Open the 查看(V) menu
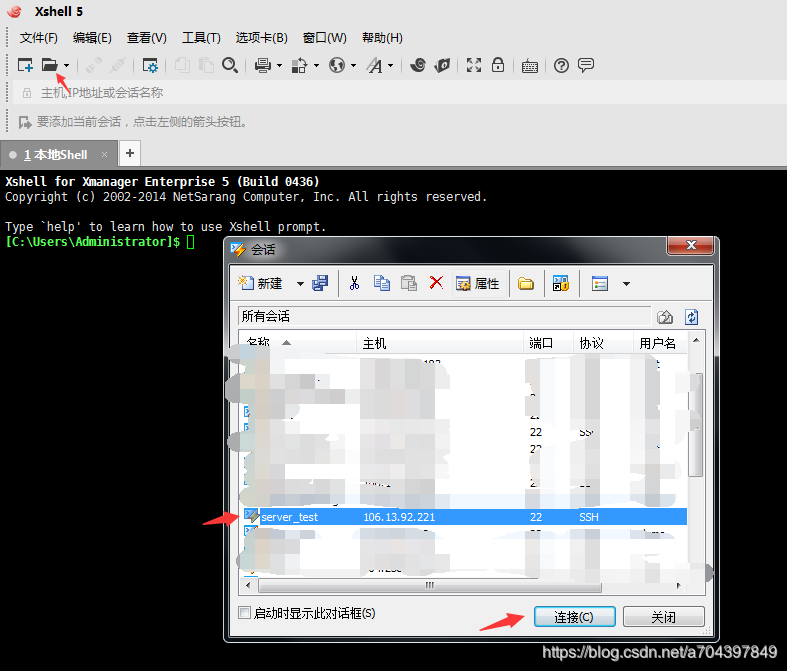 pos(147,38)
